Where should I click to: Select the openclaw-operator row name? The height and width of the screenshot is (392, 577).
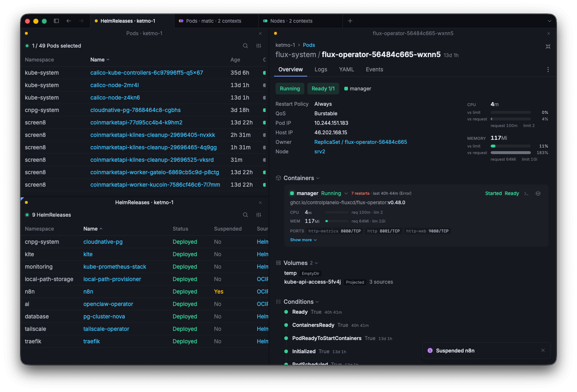(x=108, y=304)
